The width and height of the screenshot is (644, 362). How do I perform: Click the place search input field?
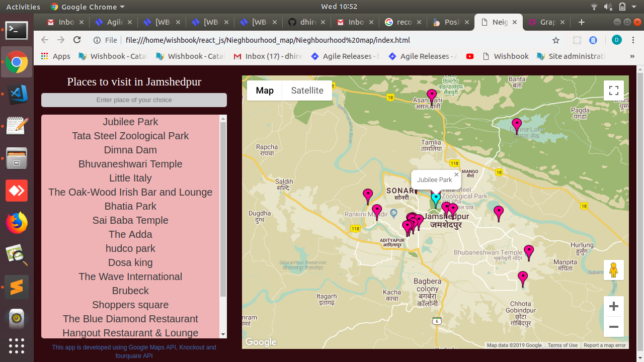(134, 100)
